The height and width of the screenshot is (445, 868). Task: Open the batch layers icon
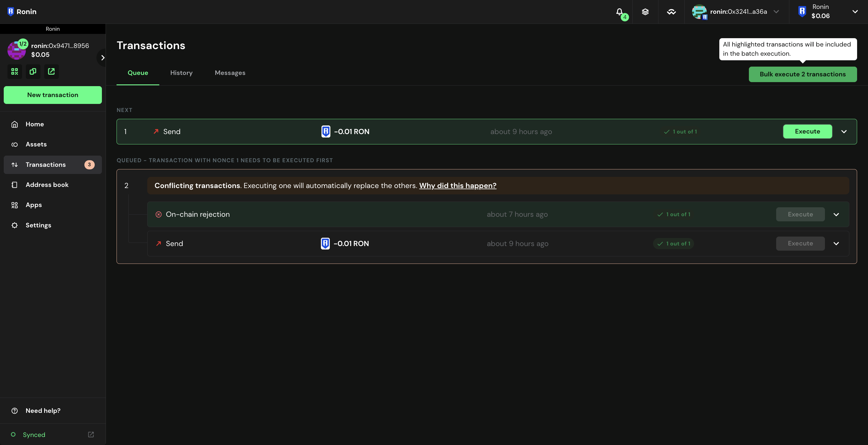click(645, 12)
